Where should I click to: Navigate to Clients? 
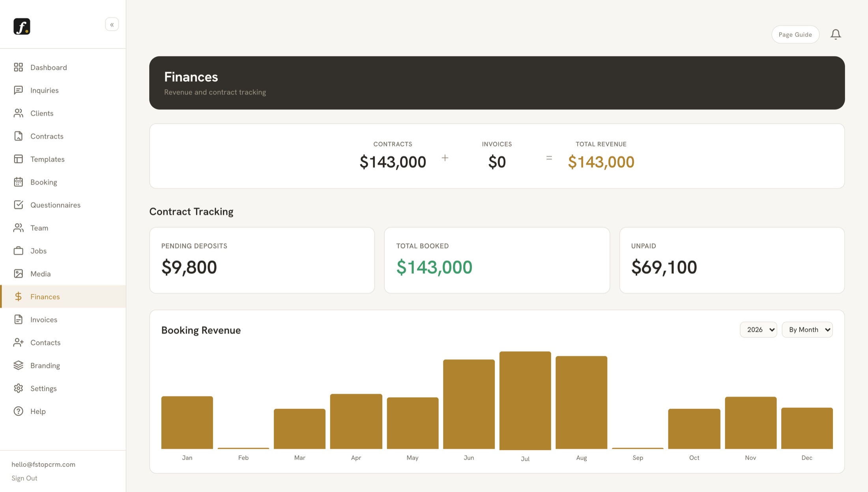tap(63, 113)
